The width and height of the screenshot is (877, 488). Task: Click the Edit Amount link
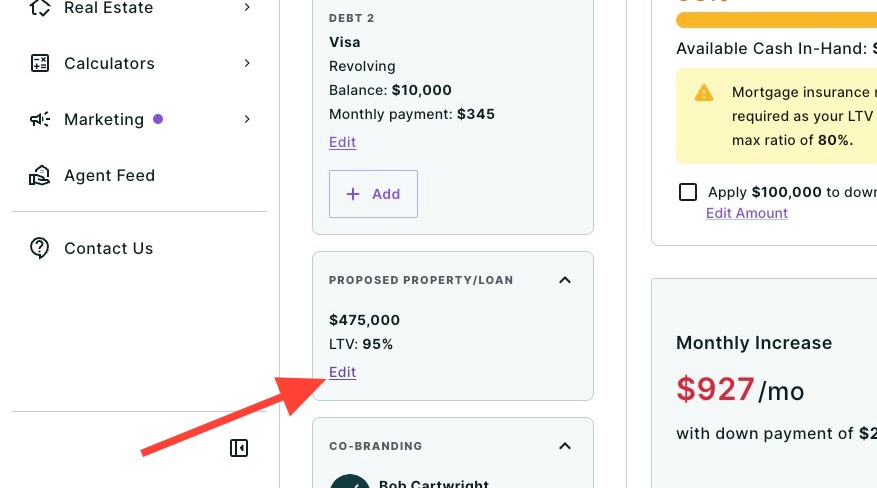pos(747,213)
